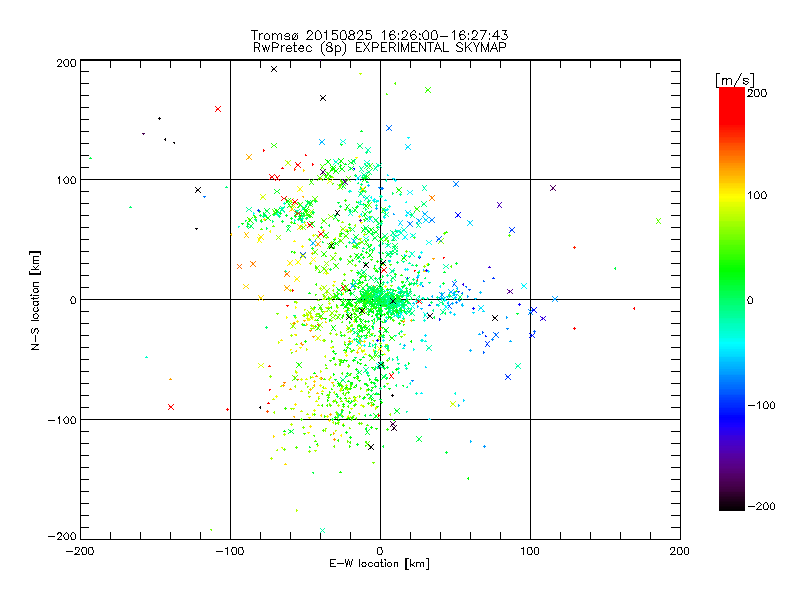Click the y-axis tick label 0
Viewport: 800px width, 600px height.
click(x=73, y=300)
